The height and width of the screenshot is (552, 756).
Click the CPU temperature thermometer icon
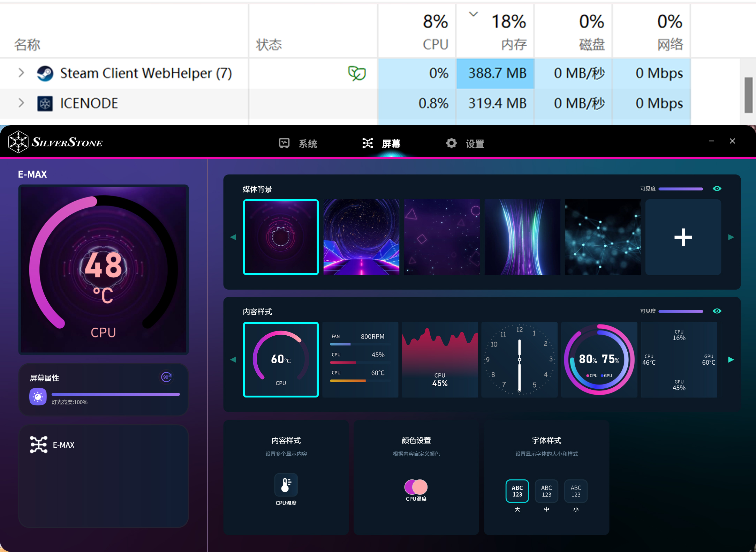click(x=286, y=485)
